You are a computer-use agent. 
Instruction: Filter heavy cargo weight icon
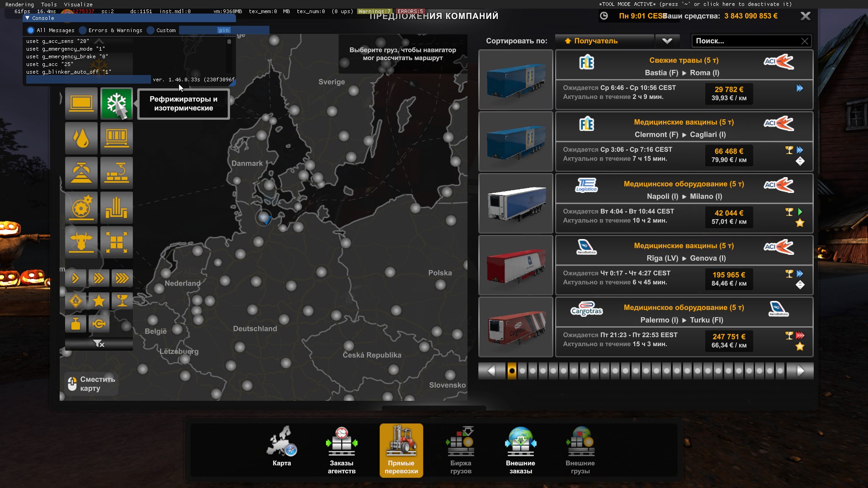point(75,324)
